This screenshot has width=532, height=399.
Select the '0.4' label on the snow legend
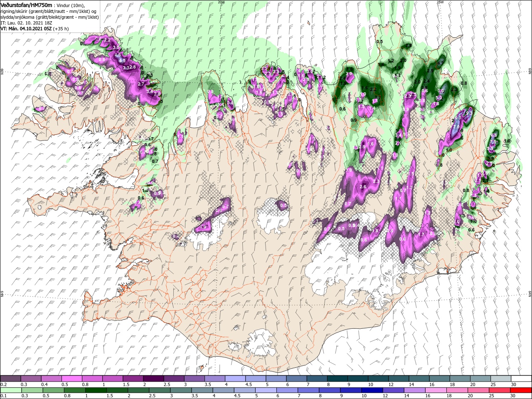tap(44, 384)
